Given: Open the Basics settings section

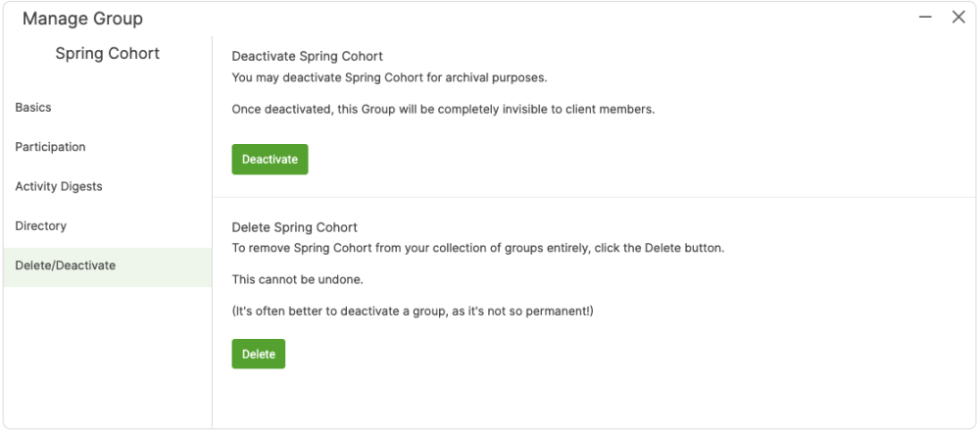Looking at the screenshot, I should tap(33, 108).
